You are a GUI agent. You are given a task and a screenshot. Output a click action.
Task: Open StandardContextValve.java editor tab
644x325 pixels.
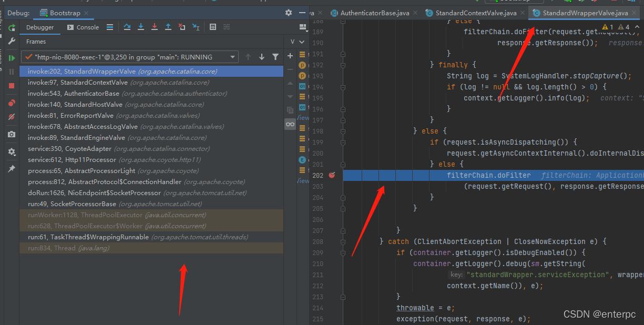click(x=476, y=13)
